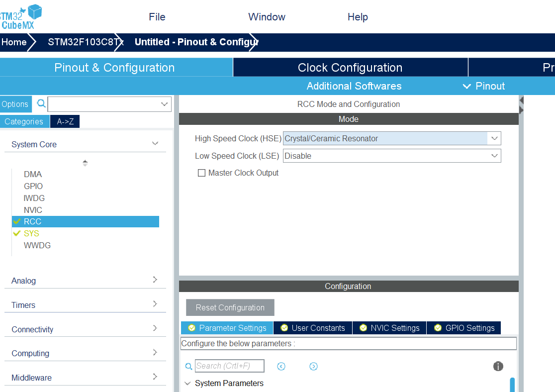Viewport: 555px width, 392px height.
Task: Collapse the System Parameters section
Action: pyautogui.click(x=187, y=383)
